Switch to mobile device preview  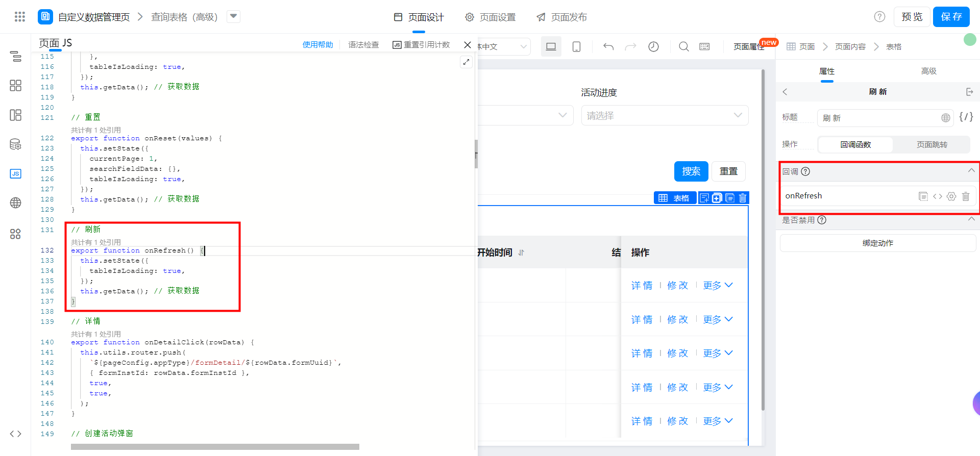coord(576,46)
